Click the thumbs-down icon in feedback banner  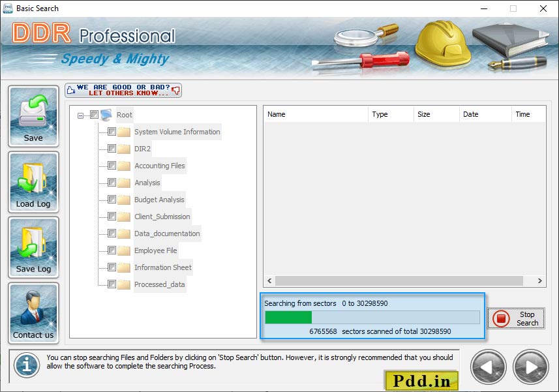(175, 90)
